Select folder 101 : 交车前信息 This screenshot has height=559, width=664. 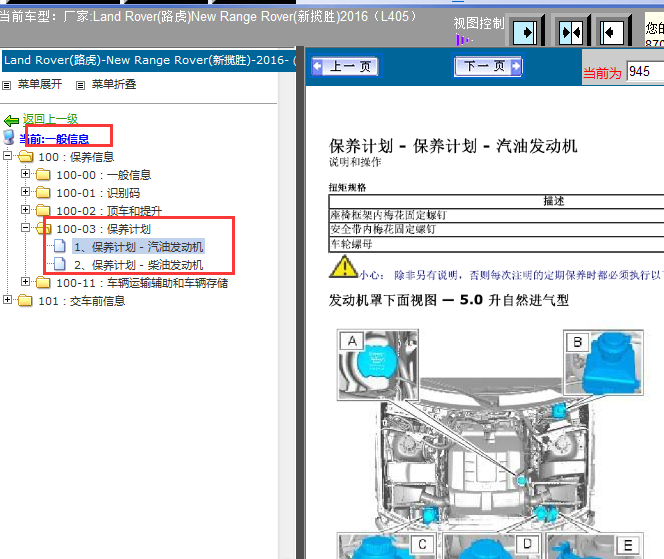[82, 301]
